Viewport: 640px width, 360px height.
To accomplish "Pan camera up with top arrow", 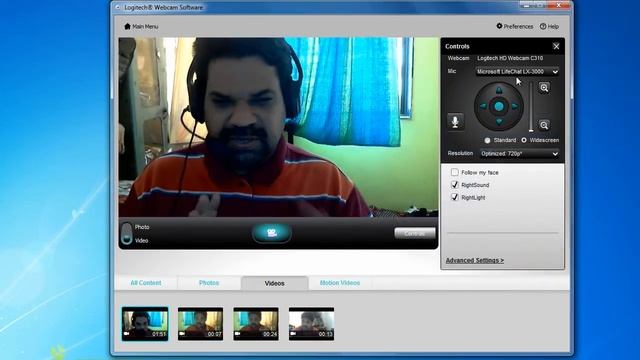I will click(499, 90).
